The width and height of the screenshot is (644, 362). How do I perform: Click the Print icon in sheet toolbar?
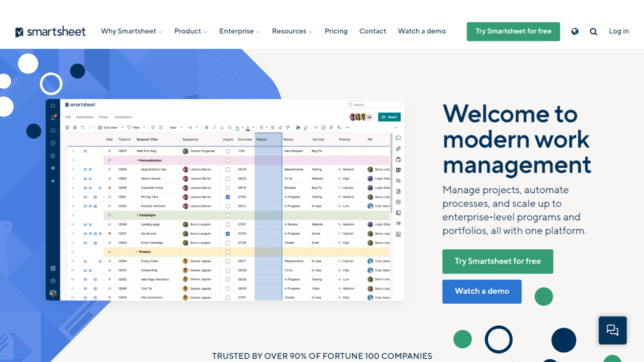click(x=75, y=127)
